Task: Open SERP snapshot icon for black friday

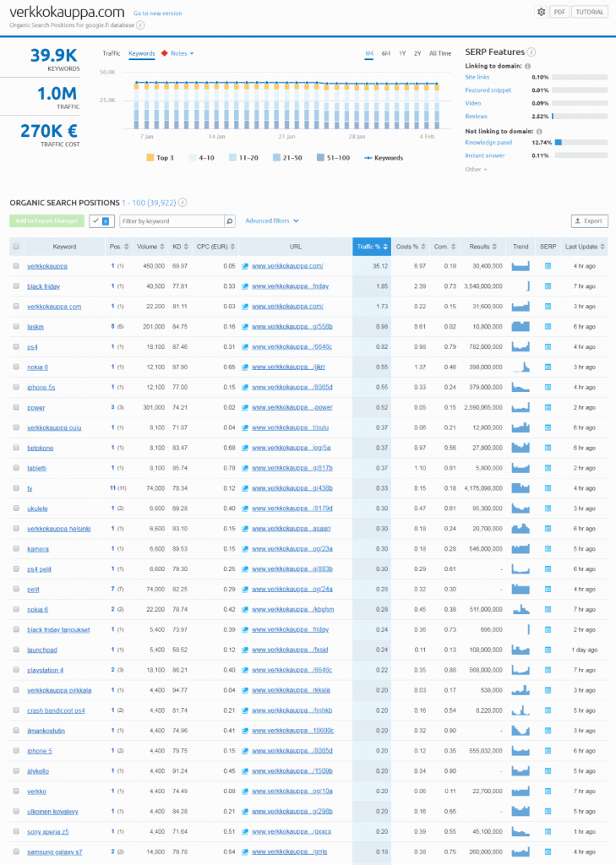Action: pos(548,286)
